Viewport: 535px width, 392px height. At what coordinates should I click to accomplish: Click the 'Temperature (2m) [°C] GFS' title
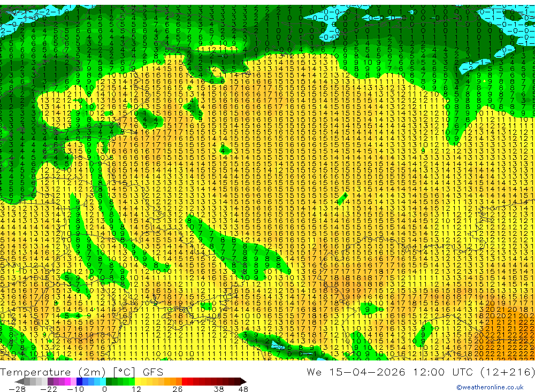pos(82,372)
